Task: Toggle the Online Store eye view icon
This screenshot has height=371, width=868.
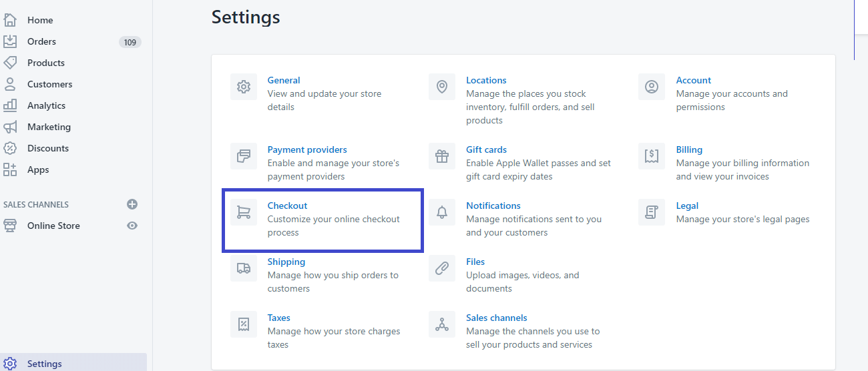Action: 132,226
